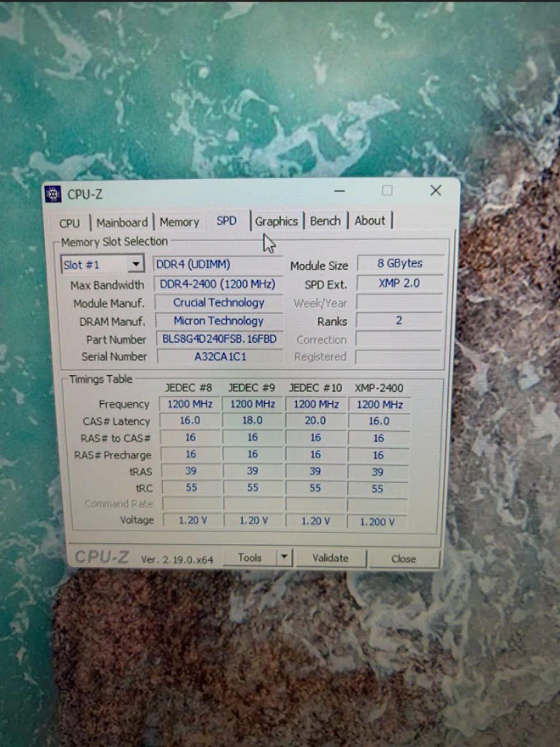
Task: Open the Tools dropdown arrow
Action: pos(283,557)
